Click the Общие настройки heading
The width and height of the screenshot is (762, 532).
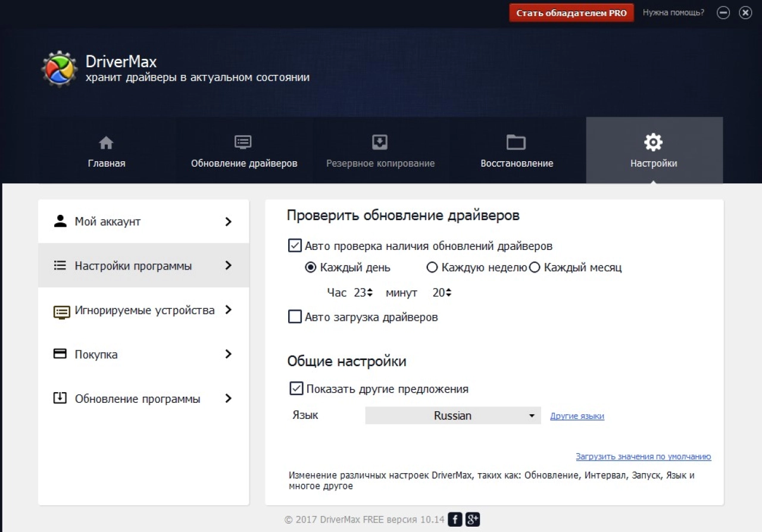(347, 361)
